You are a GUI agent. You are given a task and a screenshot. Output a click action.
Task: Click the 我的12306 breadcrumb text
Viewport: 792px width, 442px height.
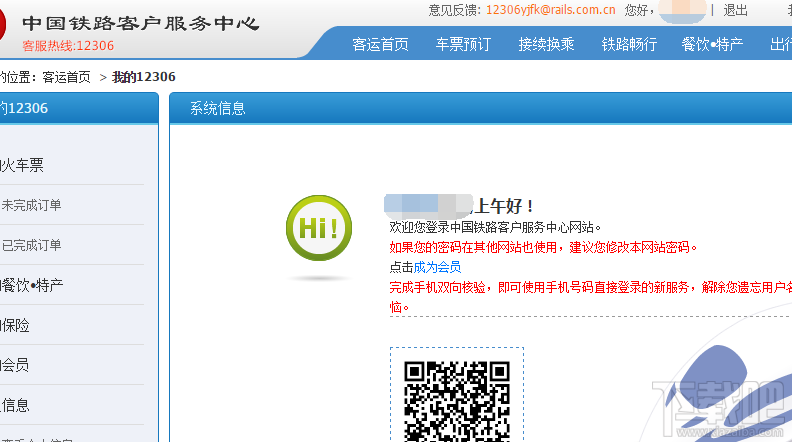[x=143, y=77]
